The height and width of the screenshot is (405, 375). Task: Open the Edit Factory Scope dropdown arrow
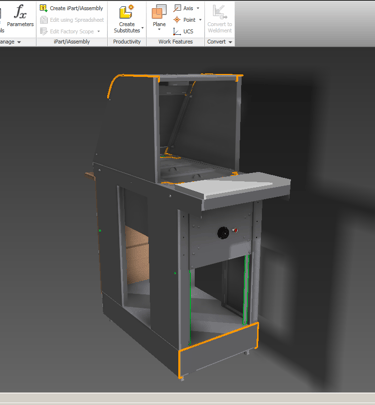tap(98, 31)
